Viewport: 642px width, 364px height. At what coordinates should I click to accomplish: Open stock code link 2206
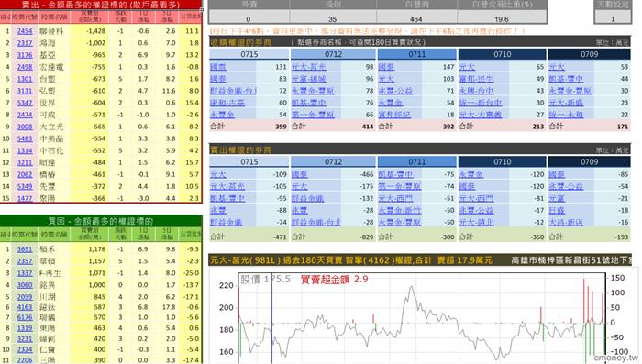(25, 360)
